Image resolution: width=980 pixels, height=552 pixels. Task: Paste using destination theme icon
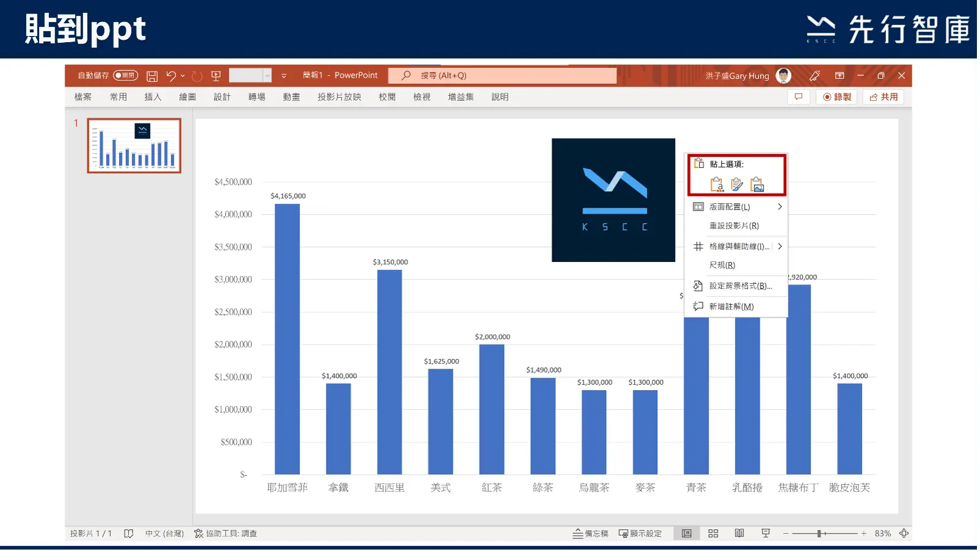[717, 184]
